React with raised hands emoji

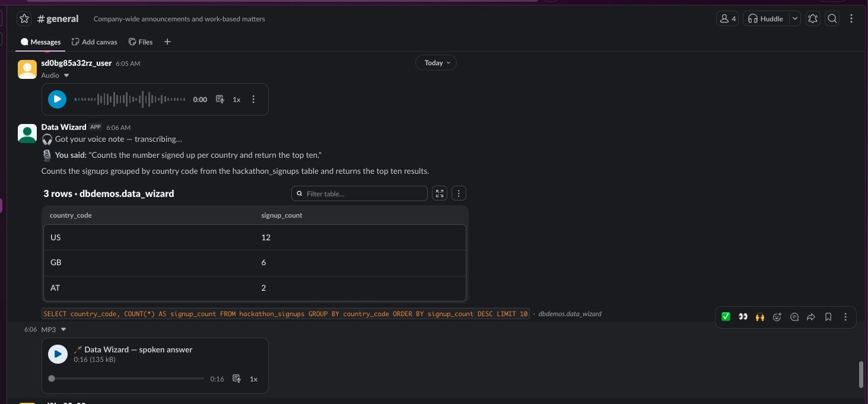(x=760, y=317)
